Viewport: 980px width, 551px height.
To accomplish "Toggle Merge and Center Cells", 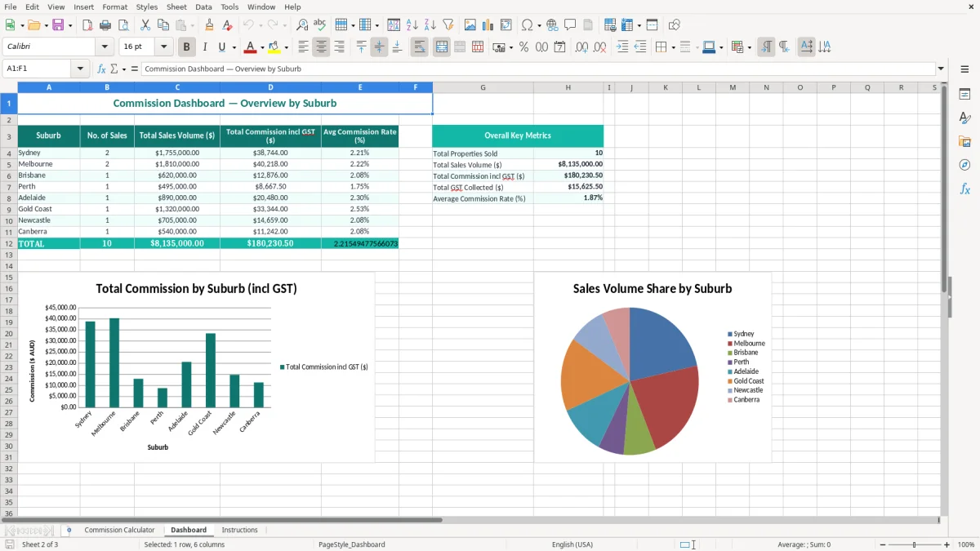I will point(441,47).
